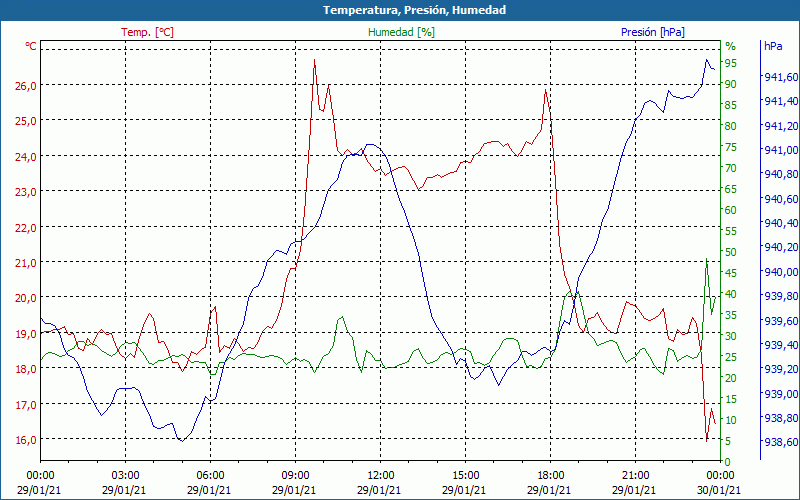Viewport: 800px width, 500px height.
Task: Click the '941,40' pressure axis value
Action: [x=781, y=101]
